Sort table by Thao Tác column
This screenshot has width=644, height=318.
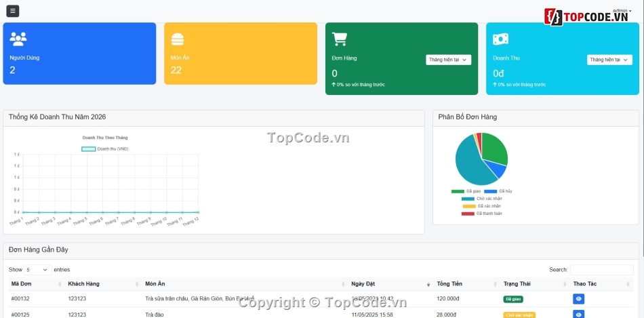pos(602,284)
